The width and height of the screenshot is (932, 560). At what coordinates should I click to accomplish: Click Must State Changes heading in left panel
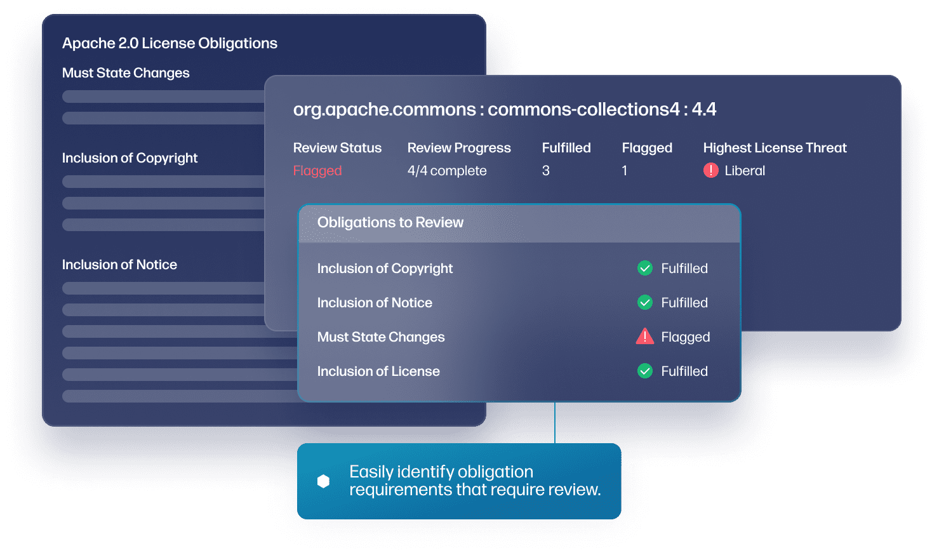[126, 73]
